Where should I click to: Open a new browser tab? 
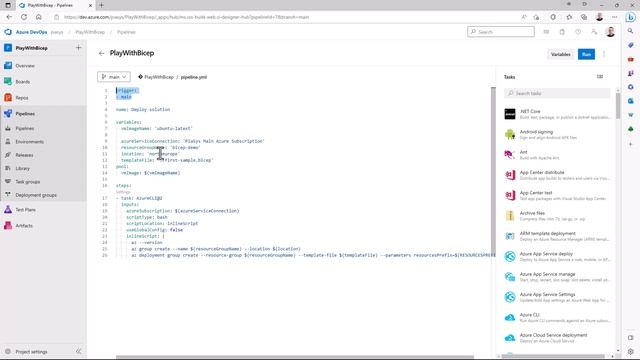[102, 5]
